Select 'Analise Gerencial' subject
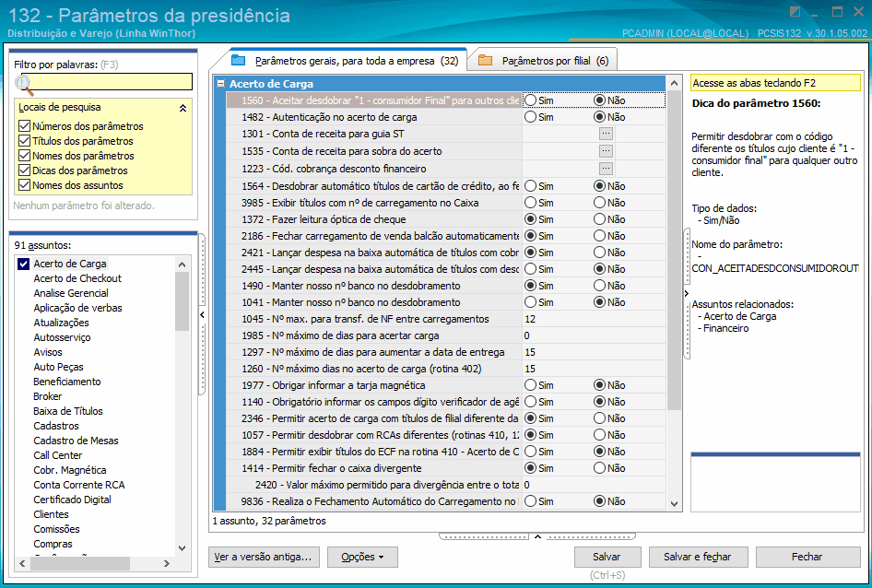Image resolution: width=872 pixels, height=588 pixels. coord(71,293)
